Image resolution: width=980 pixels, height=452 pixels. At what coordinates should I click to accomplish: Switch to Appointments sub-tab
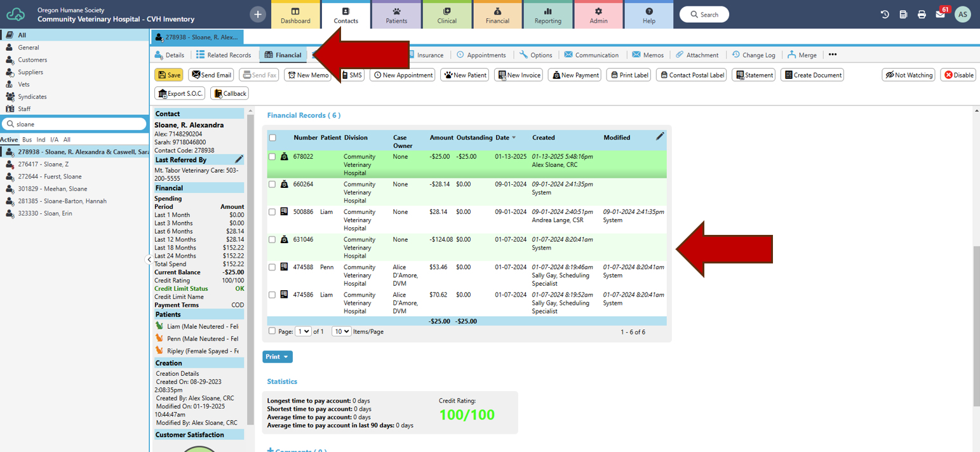[x=481, y=55]
